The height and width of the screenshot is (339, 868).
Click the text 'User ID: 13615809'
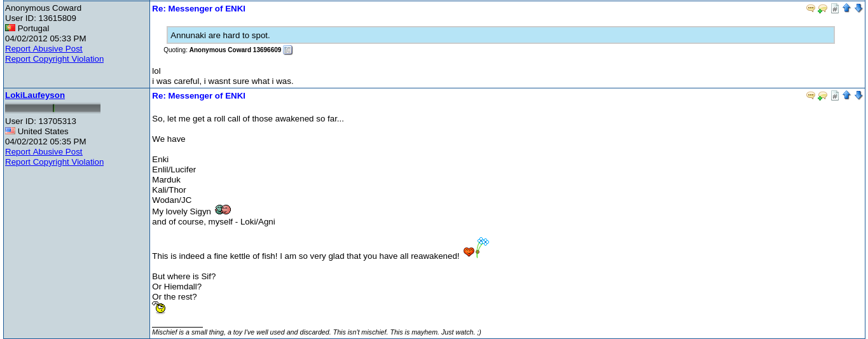click(41, 18)
